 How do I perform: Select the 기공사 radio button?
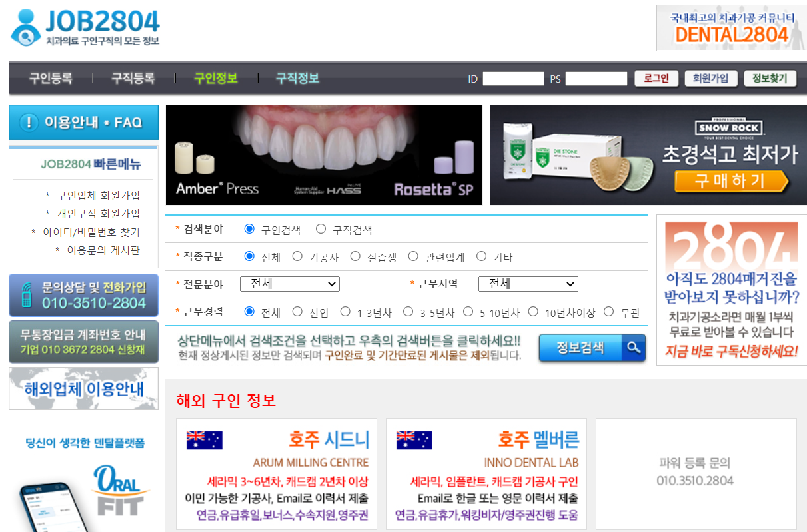(x=297, y=256)
